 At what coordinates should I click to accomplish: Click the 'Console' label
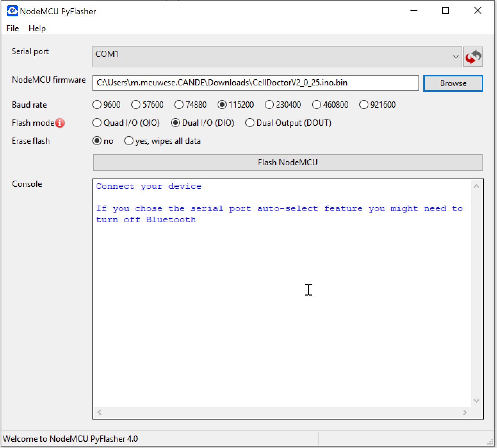tap(27, 184)
